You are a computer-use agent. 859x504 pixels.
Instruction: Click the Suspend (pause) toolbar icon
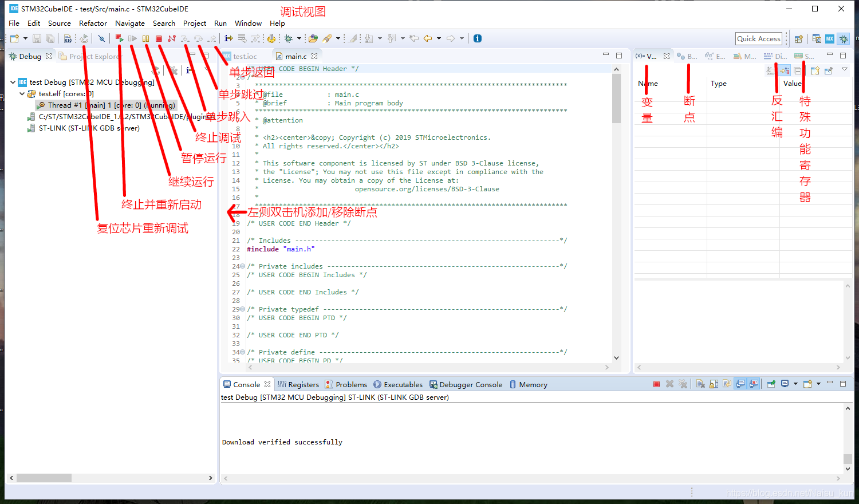(x=145, y=38)
